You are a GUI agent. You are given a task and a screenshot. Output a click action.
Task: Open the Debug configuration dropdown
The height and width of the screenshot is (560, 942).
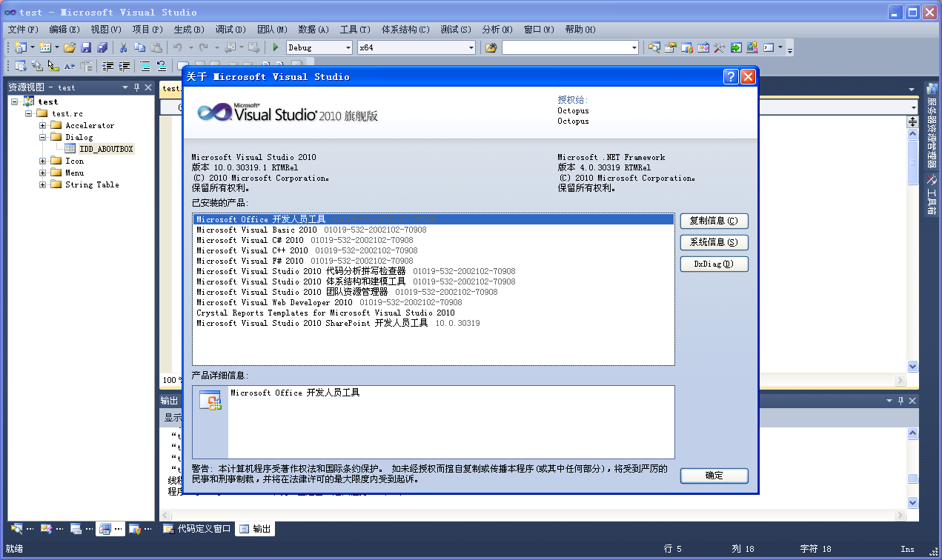[348, 47]
